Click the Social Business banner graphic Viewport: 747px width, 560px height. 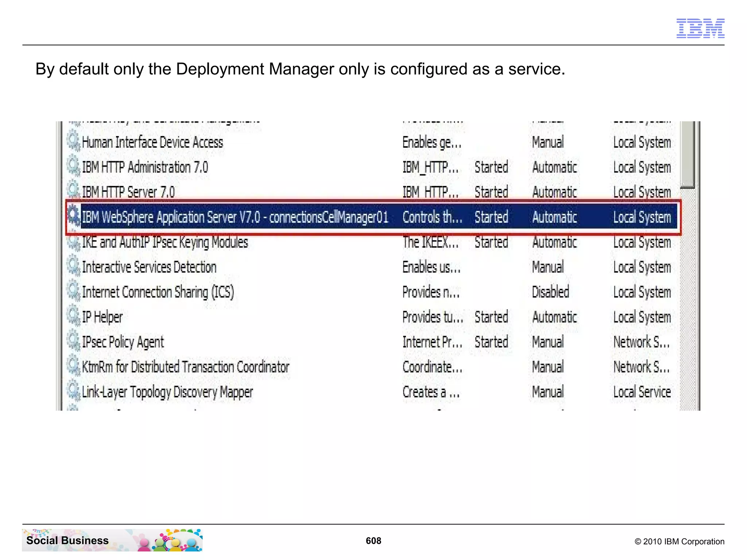[112, 540]
